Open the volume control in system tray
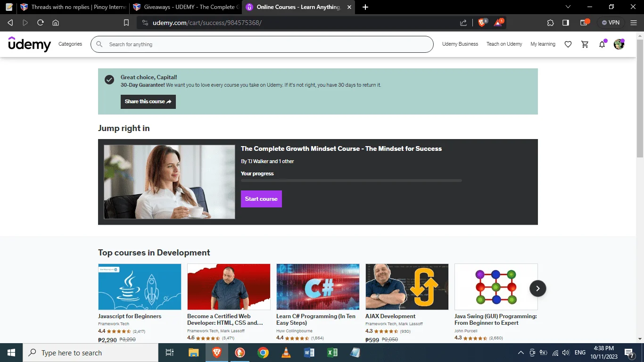 coord(566,353)
